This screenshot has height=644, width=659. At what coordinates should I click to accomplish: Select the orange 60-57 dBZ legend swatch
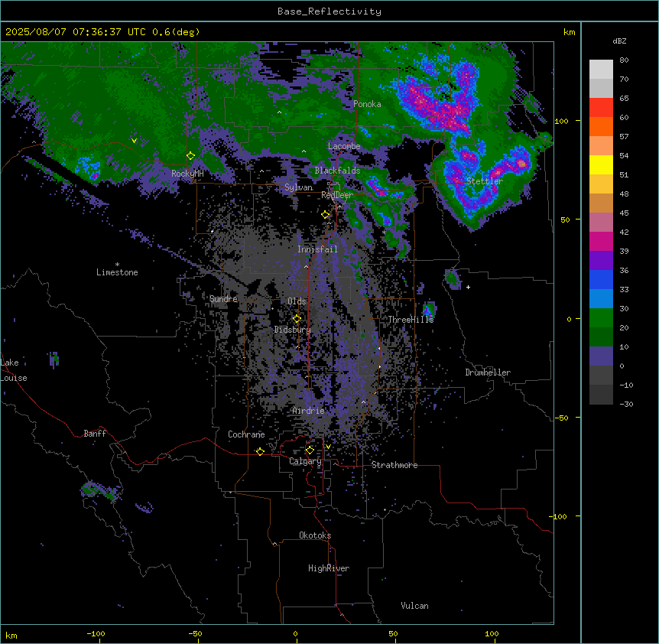pos(601,126)
